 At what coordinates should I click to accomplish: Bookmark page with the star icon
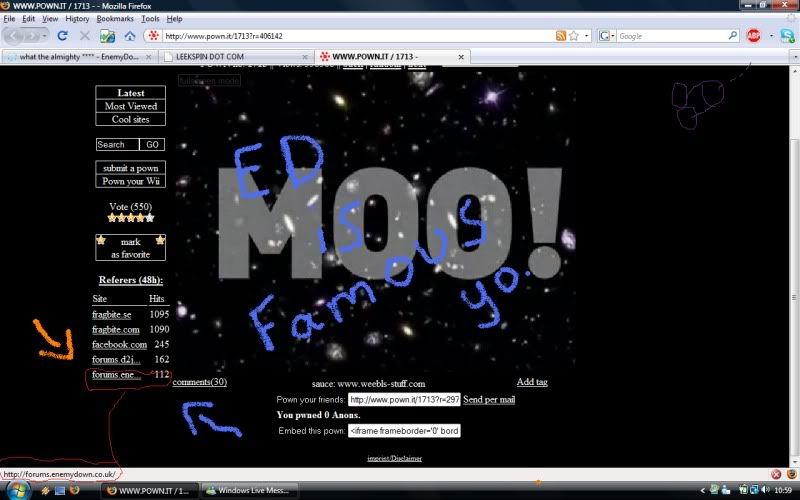[x=574, y=36]
